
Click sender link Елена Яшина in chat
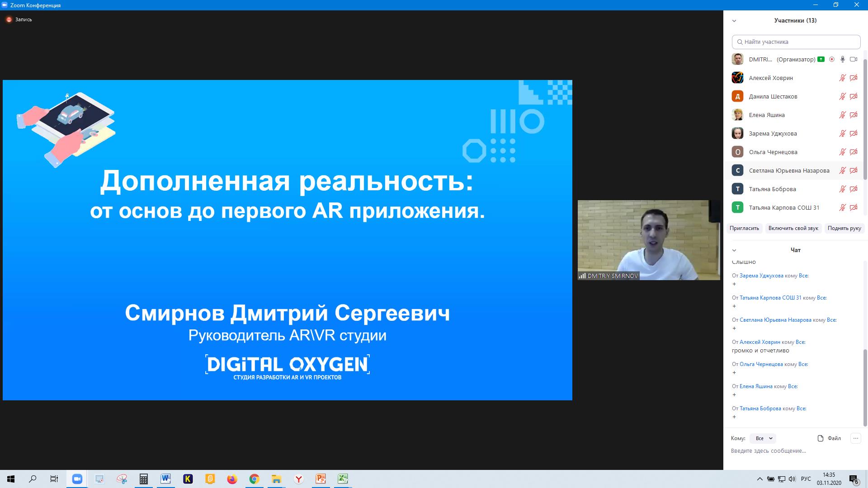(756, 386)
